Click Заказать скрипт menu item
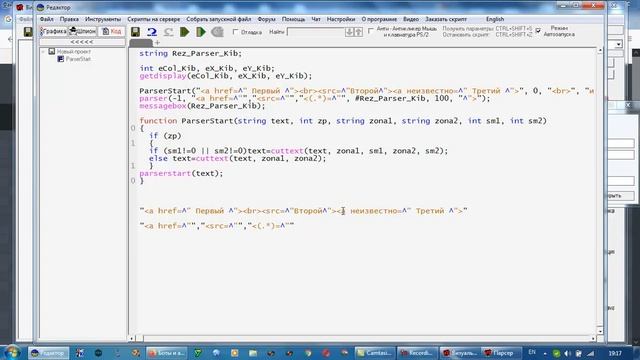This screenshot has height=360, width=640. pos(446,19)
